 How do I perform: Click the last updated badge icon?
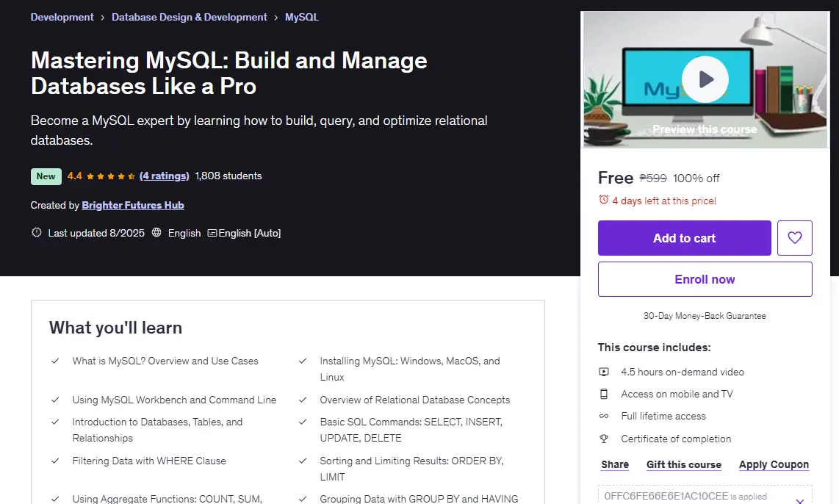click(37, 233)
